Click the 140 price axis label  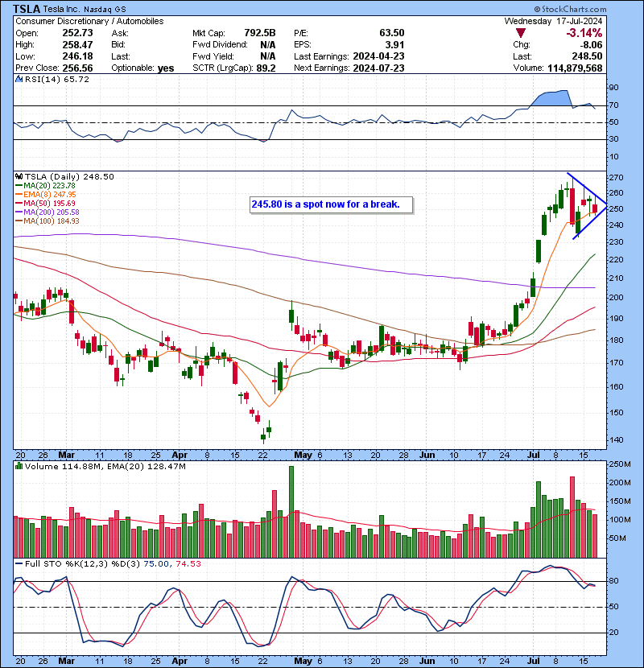coord(617,439)
